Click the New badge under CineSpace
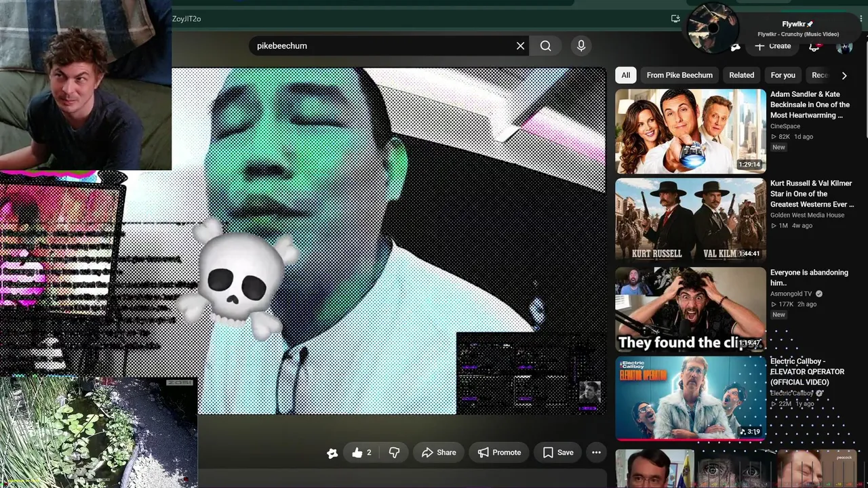868x488 pixels. pos(778,147)
